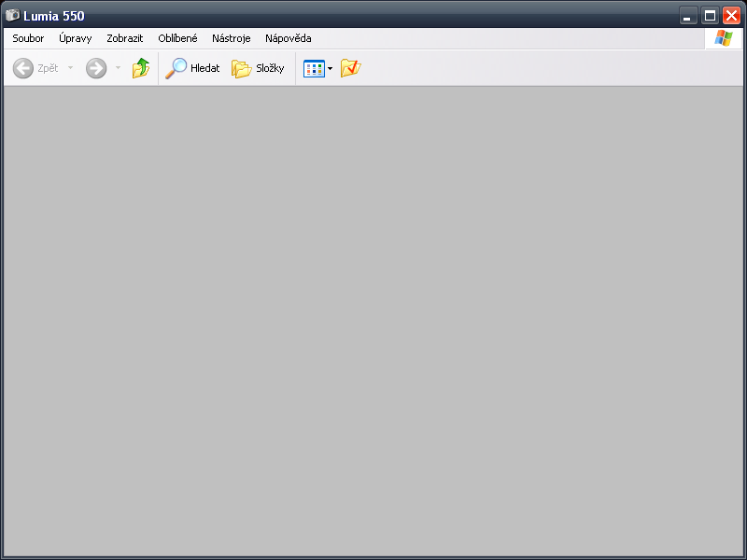747x560 pixels.
Task: Open the Hledat search pane
Action: 192,68
